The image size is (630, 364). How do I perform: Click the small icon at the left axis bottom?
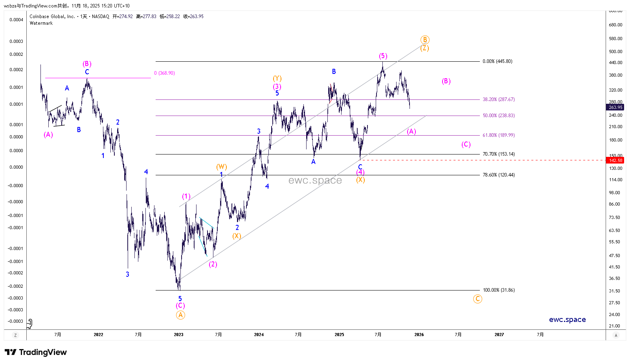[29, 324]
